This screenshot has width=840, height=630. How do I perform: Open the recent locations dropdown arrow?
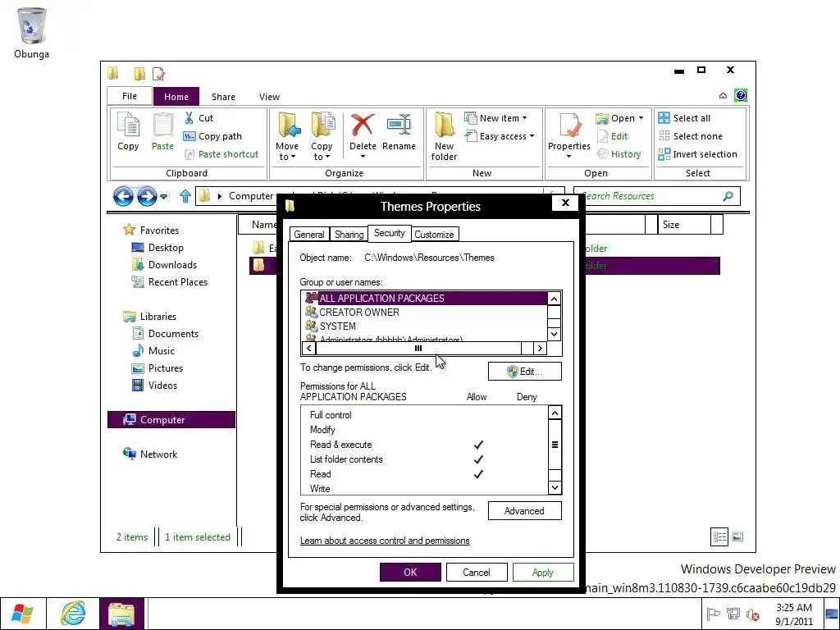coord(164,197)
